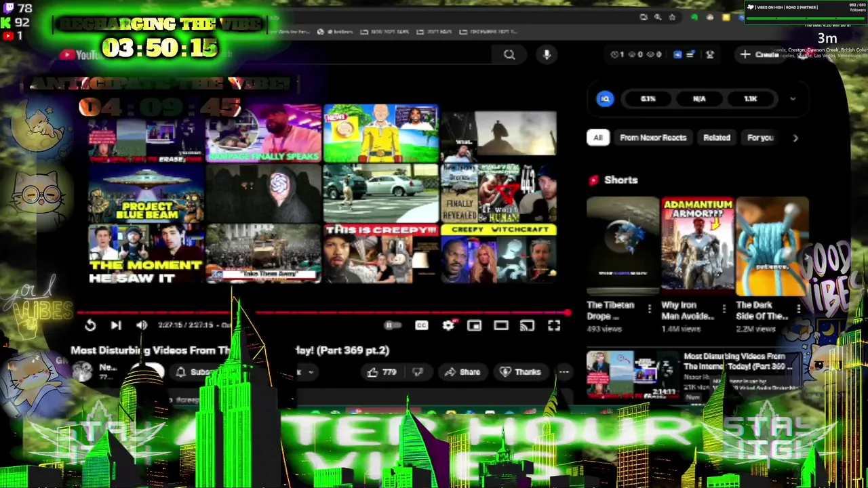Click the N/A stat pill
The image size is (868, 488).
[699, 99]
